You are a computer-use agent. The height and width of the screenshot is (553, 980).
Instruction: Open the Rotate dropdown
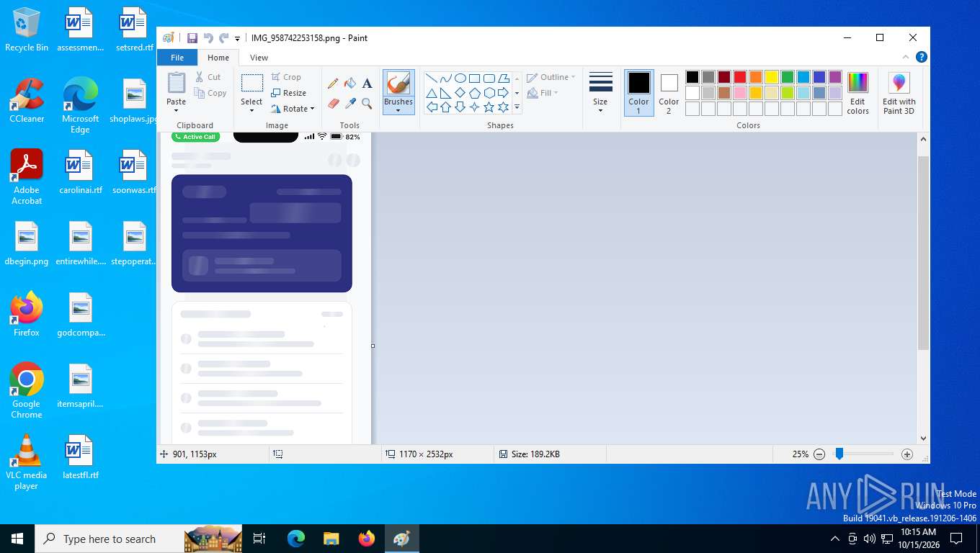(x=293, y=109)
